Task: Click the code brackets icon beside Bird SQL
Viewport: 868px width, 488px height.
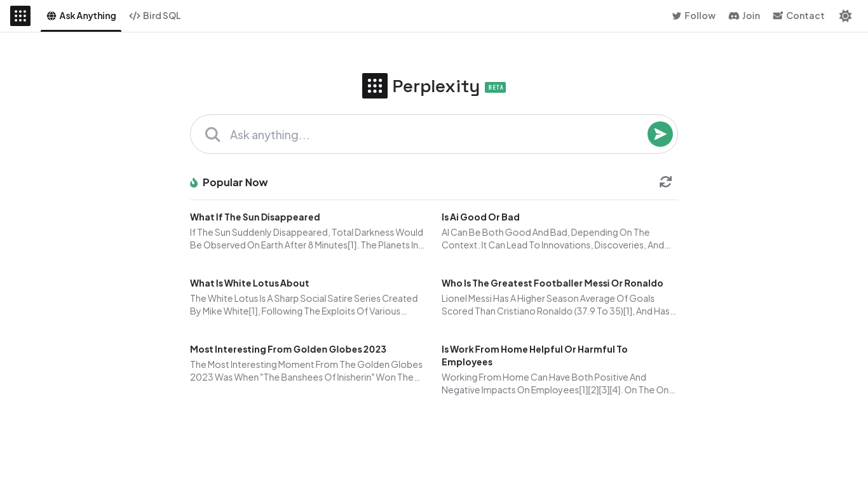Action: [134, 16]
